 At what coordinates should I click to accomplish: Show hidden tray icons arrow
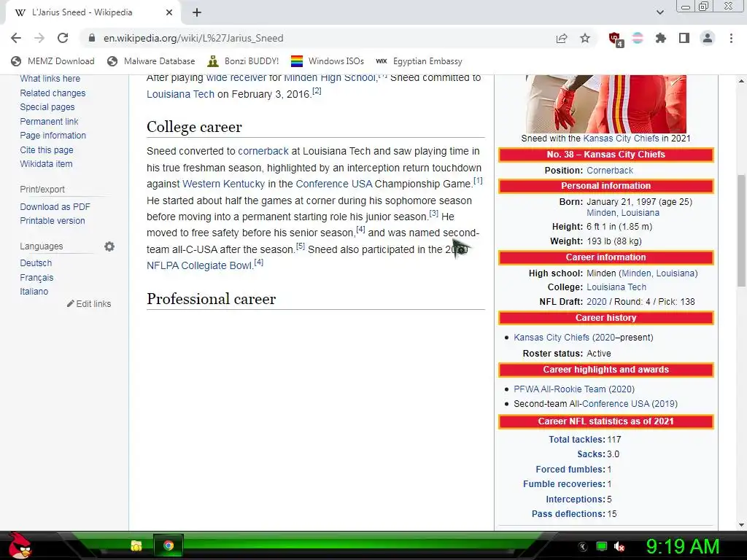[x=583, y=547]
